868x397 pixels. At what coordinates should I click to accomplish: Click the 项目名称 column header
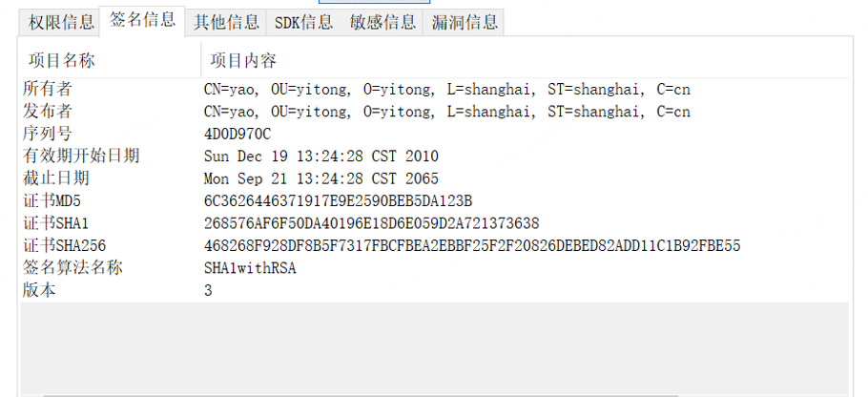(62, 61)
